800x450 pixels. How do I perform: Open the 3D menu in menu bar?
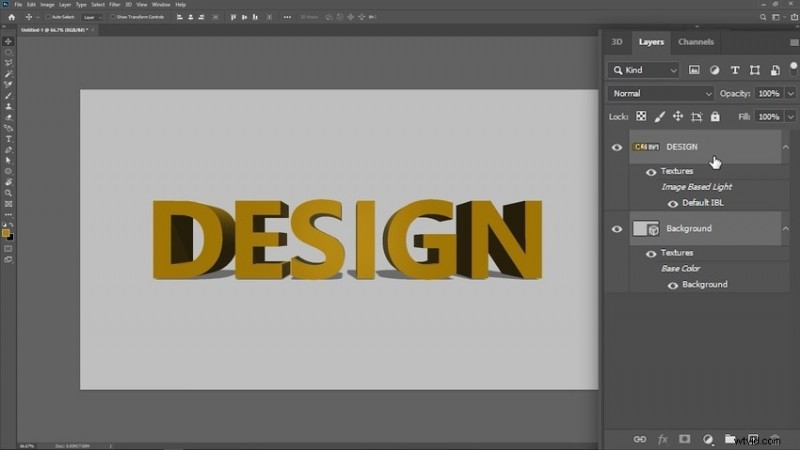coord(129,5)
